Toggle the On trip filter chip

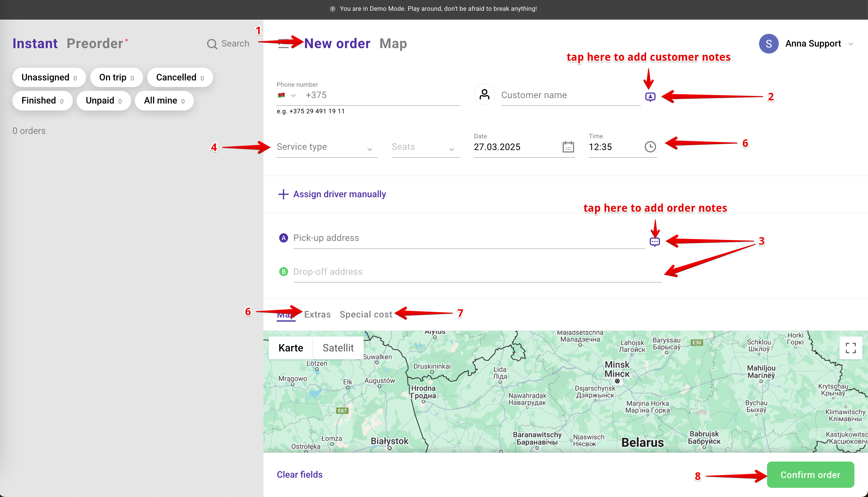(x=116, y=78)
